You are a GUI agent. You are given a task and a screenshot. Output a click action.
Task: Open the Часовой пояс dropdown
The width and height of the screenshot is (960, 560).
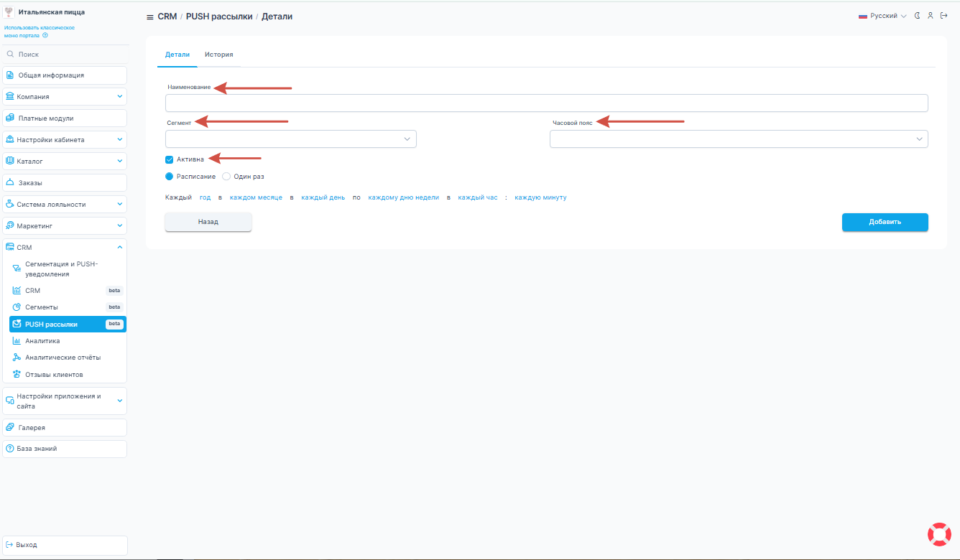739,139
